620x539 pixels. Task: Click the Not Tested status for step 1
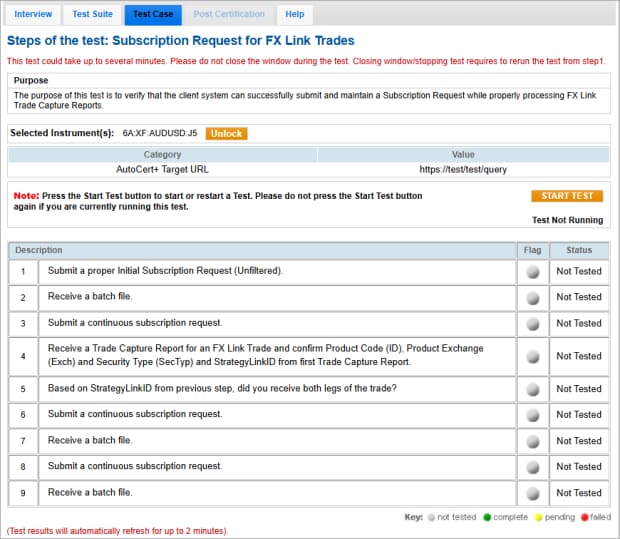(x=579, y=271)
